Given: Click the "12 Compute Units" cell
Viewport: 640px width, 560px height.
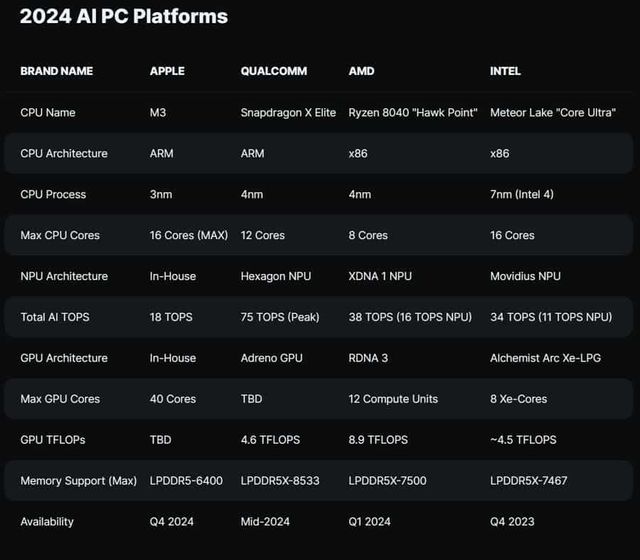Looking at the screenshot, I should [393, 399].
